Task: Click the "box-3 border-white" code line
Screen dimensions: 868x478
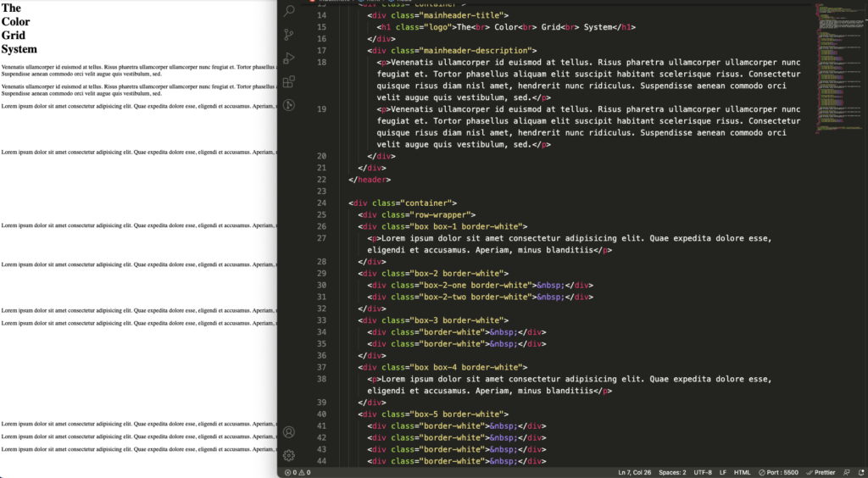Action: coord(433,320)
